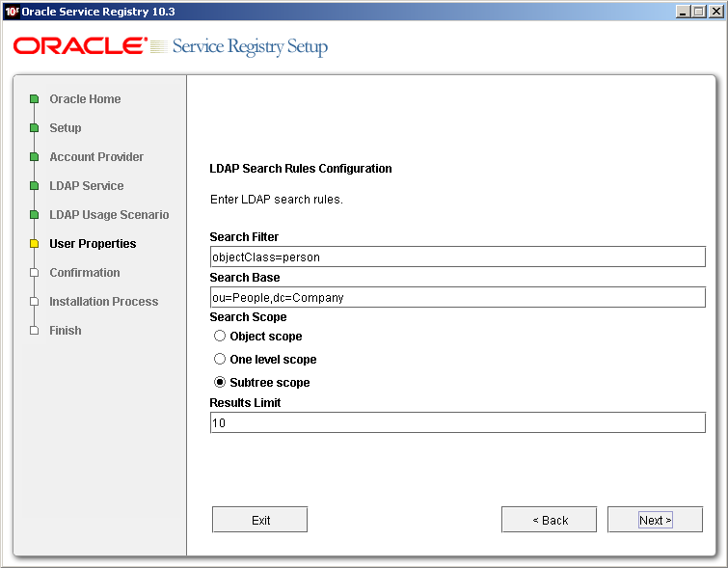Click the green Oracle Home step marker
This screenshot has width=728, height=568.
point(34,99)
